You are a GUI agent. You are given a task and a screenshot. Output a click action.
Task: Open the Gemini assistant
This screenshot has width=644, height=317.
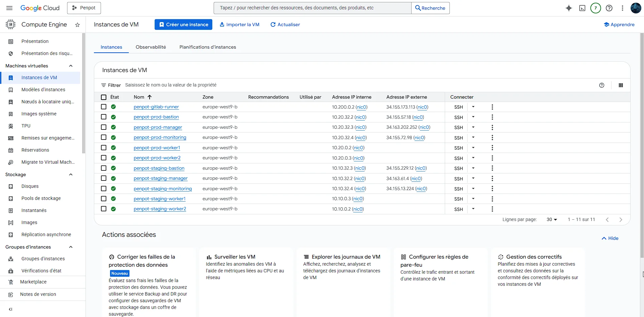tap(569, 8)
